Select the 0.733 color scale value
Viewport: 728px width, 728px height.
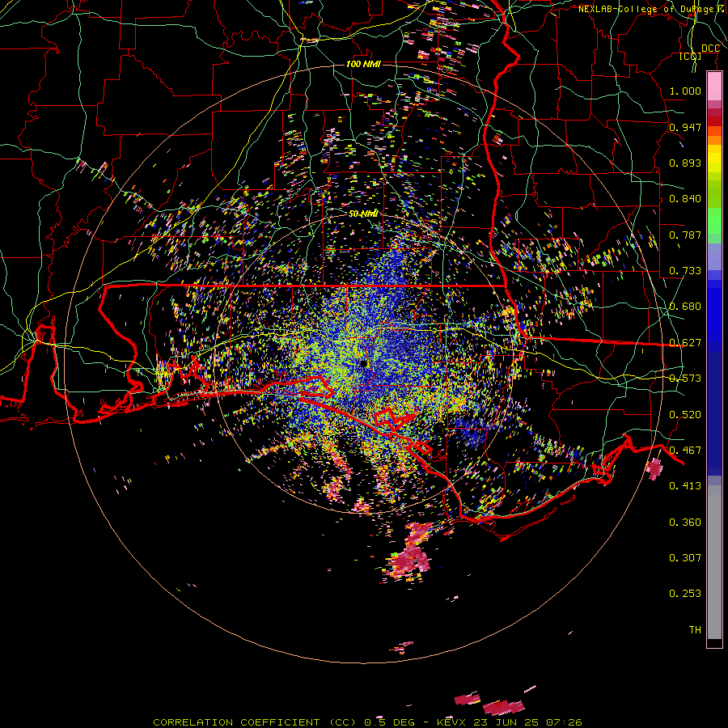tap(685, 270)
